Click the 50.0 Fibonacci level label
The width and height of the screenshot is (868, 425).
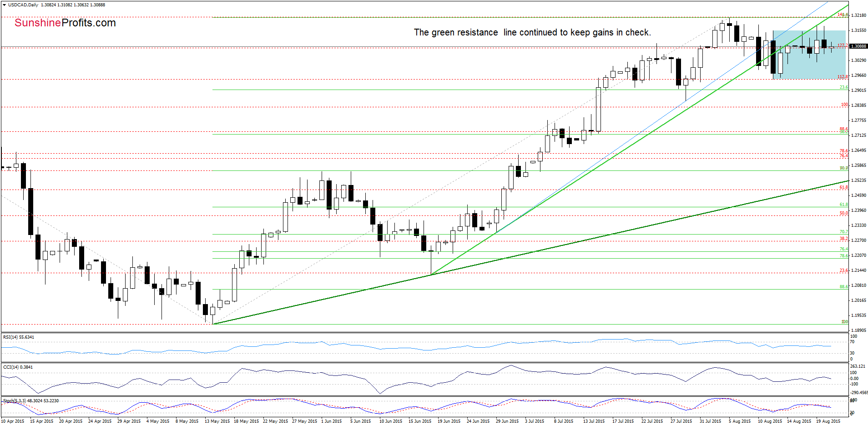coord(844,213)
